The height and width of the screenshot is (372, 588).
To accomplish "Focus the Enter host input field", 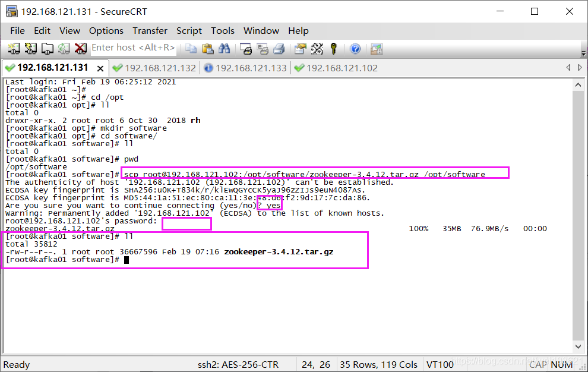I will click(x=134, y=48).
